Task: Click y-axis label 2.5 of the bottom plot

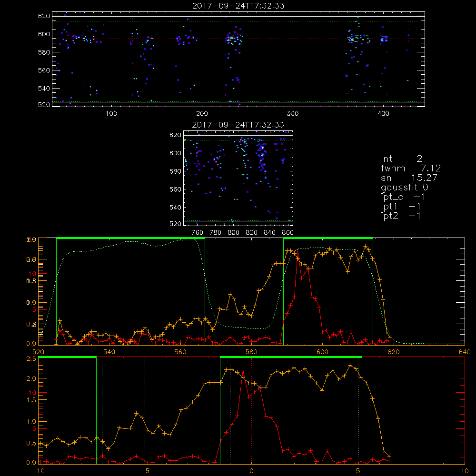Action: (x=31, y=359)
